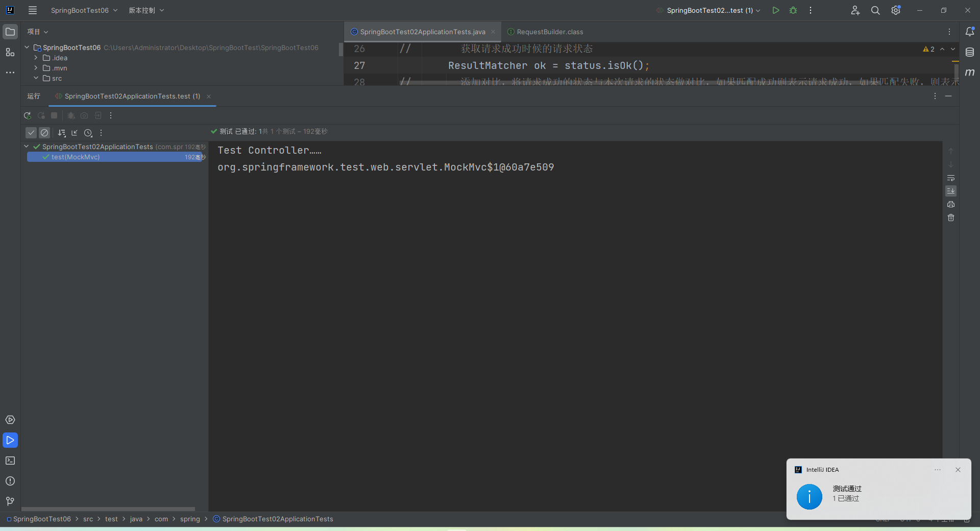Click breadcrumb spring in navigation bar
980x531 pixels.
190,519
